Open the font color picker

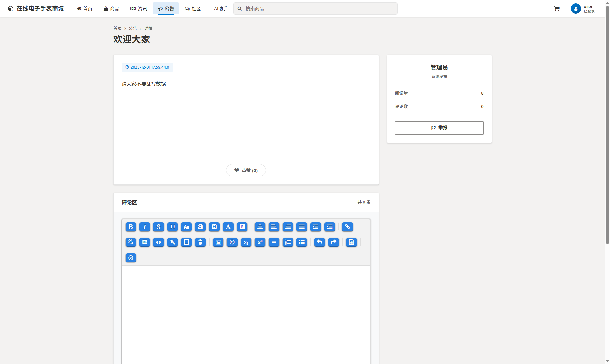pyautogui.click(x=228, y=227)
